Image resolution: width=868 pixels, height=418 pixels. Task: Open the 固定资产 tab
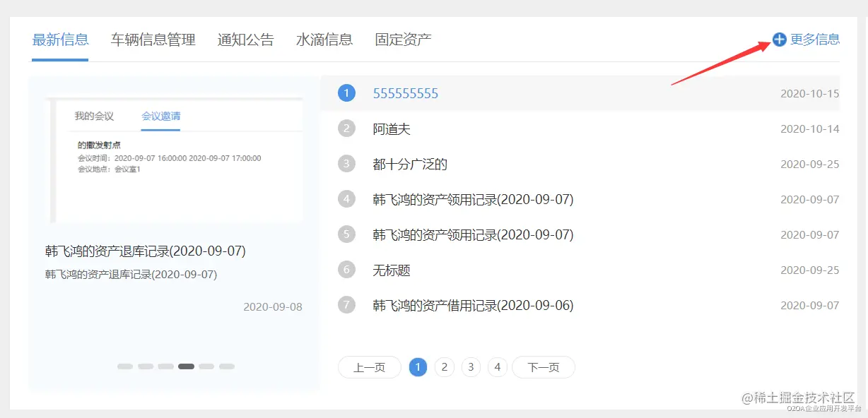[403, 40]
